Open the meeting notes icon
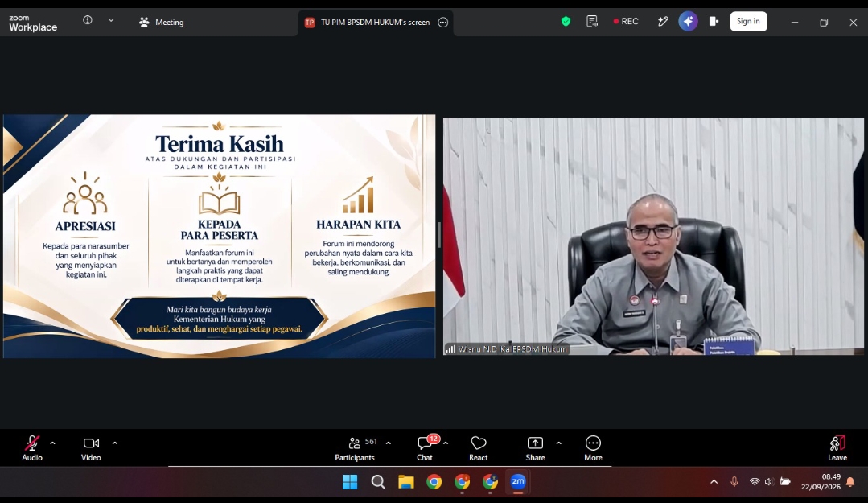This screenshot has height=503, width=868. pyautogui.click(x=592, y=21)
